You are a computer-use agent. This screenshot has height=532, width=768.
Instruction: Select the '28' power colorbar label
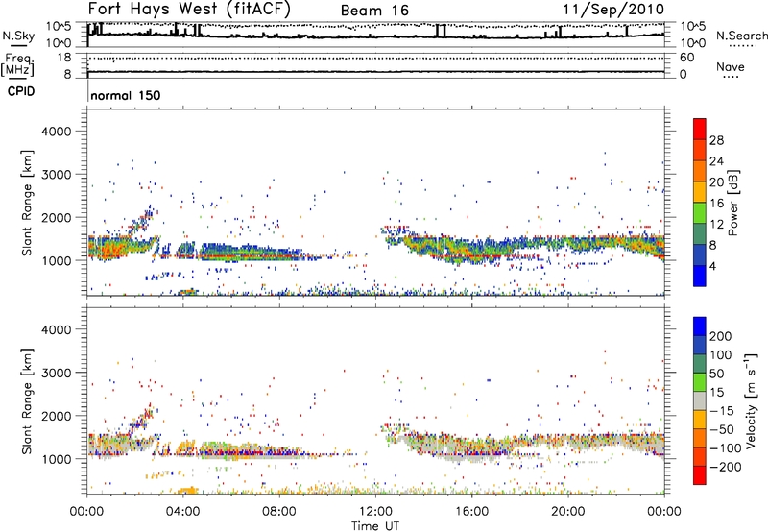716,140
